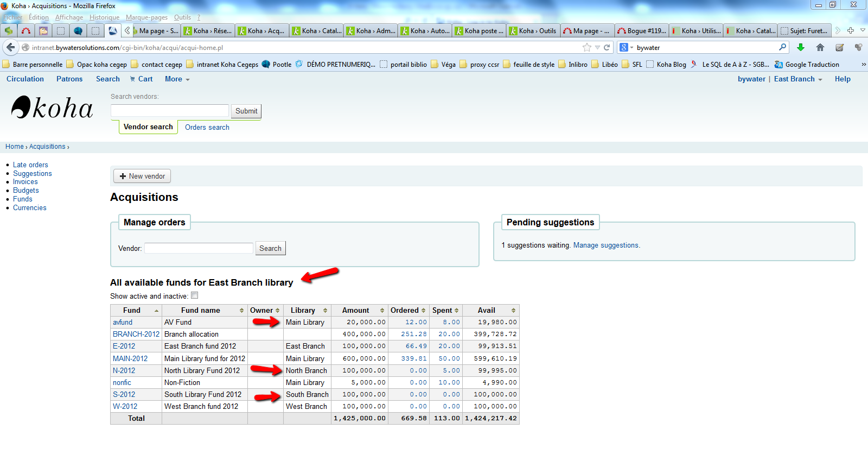Sort the table by Fund name column
868x467 pixels.
click(x=205, y=310)
